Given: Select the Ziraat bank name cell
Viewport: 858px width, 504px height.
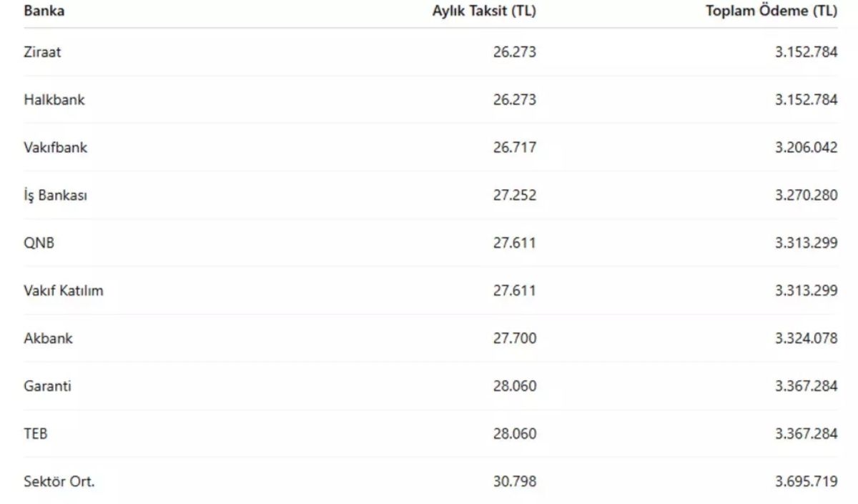Looking at the screenshot, I should 42,52.
